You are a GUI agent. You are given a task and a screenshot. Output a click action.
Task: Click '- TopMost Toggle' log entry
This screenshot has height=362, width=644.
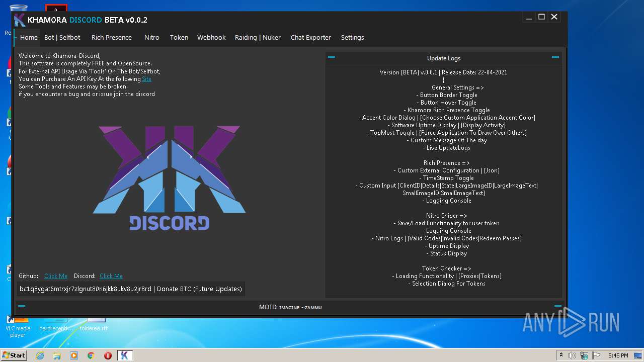446,133
